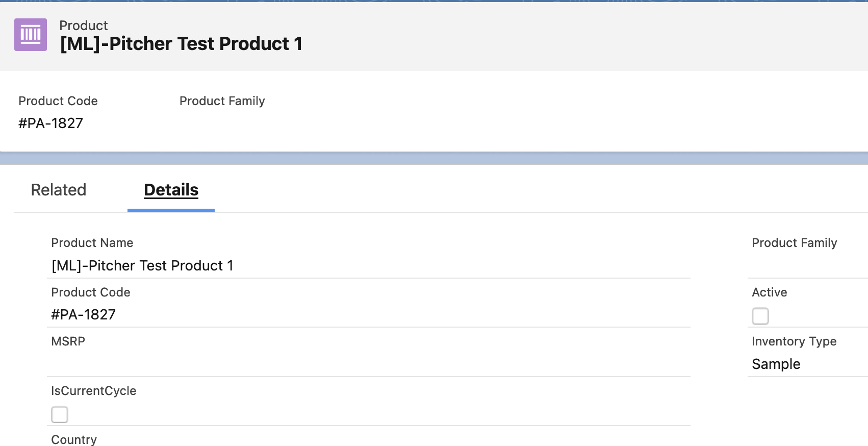Enable the IsCurrentCycle checkbox
This screenshot has height=446, width=868.
[60, 414]
